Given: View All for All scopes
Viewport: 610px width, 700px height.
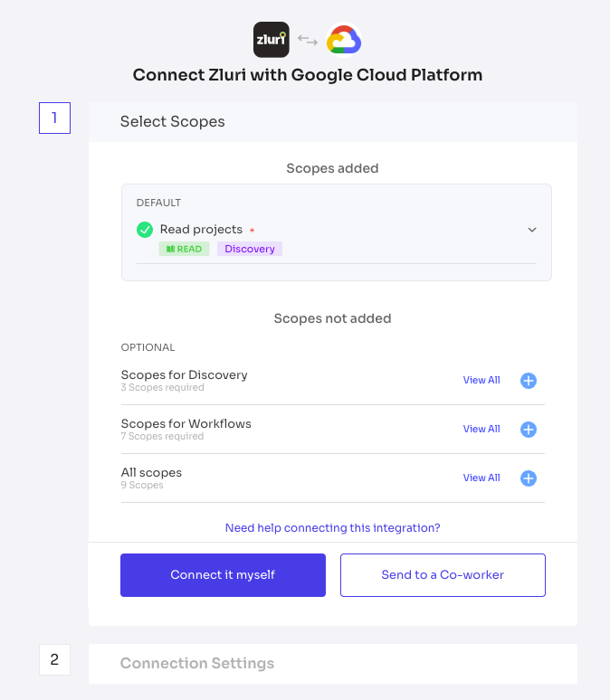Looking at the screenshot, I should pos(481,478).
